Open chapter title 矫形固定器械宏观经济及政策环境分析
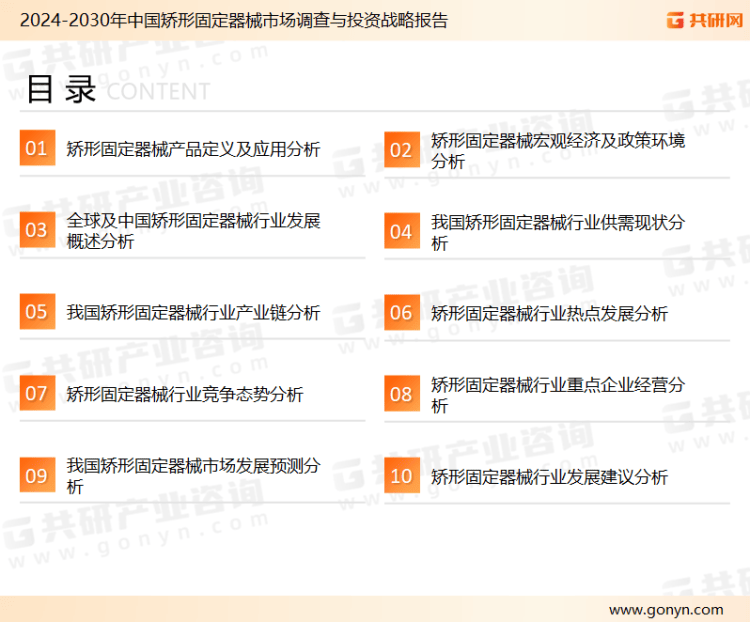Image resolution: width=750 pixels, height=622 pixels. point(557,151)
